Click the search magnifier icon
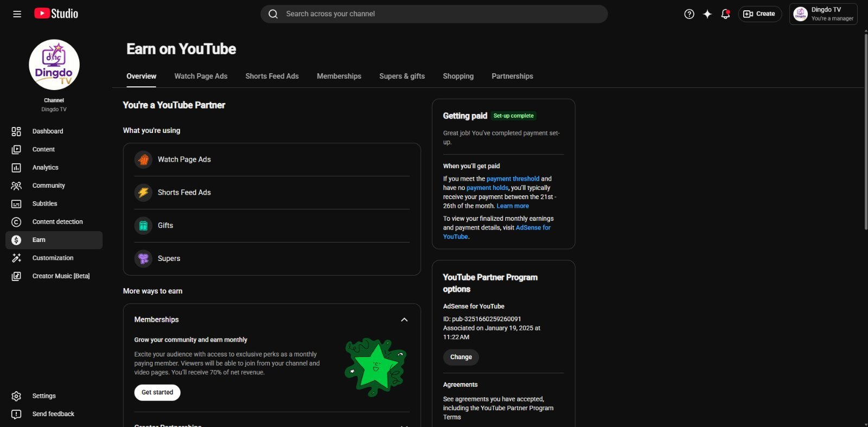The height and width of the screenshot is (427, 868). point(273,14)
